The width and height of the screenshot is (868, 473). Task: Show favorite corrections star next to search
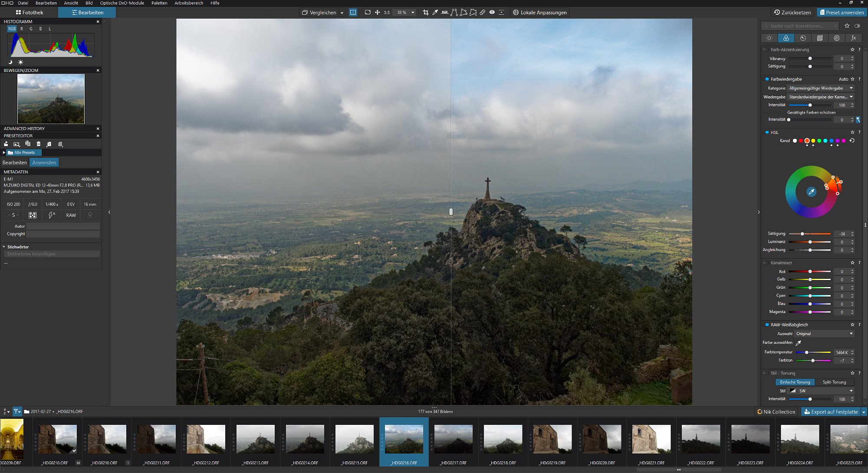847,26
